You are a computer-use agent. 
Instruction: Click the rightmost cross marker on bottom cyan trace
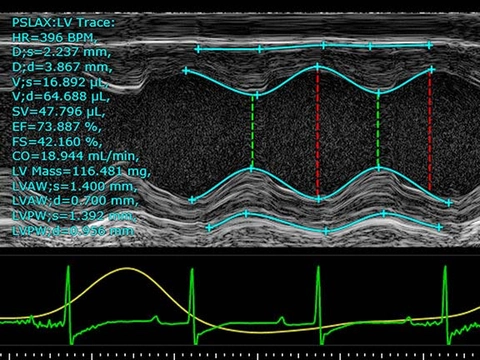(439, 227)
